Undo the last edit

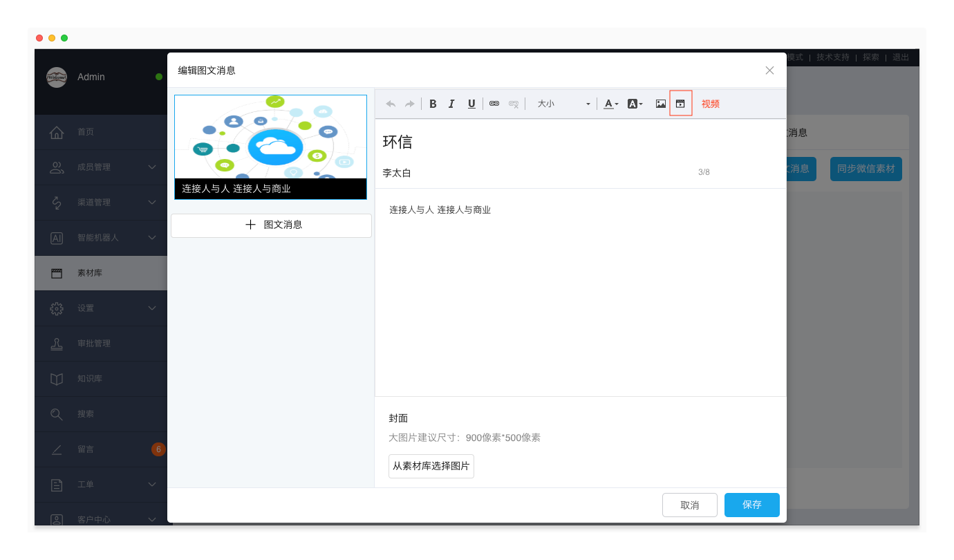point(391,104)
